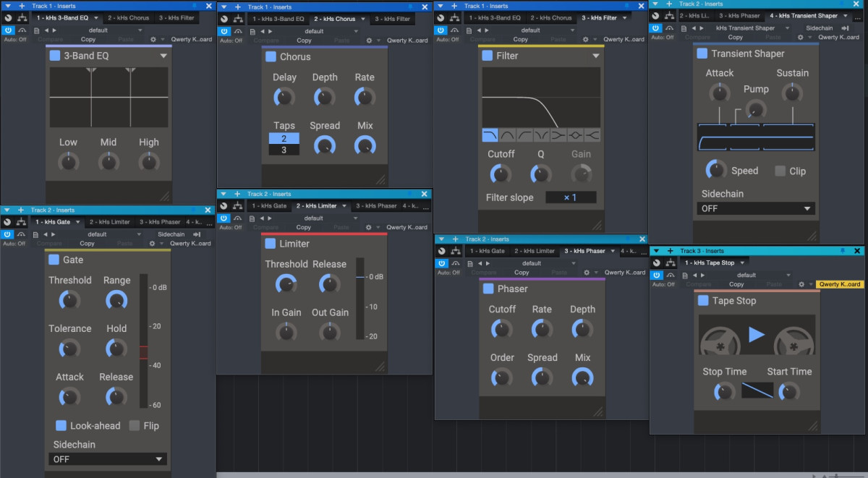Screen dimensions: 868x478
Task: Click the channel editor knob icon in Filter window
Action: 442,18
